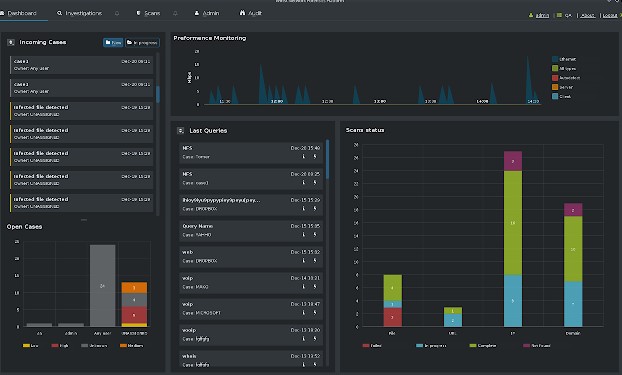The width and height of the screenshot is (622, 375).
Task: Open the Admin tab
Action: 207,13
